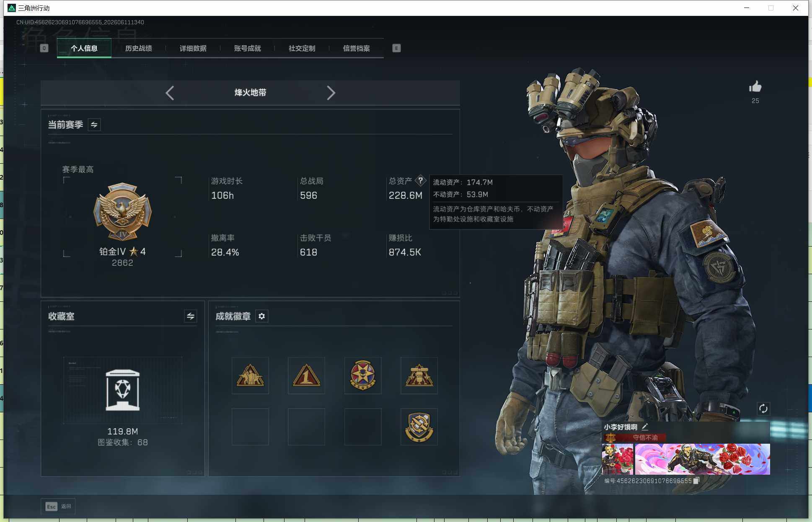Toggle season switch icon beside 当前赛季
This screenshot has height=522, width=812.
94,125
